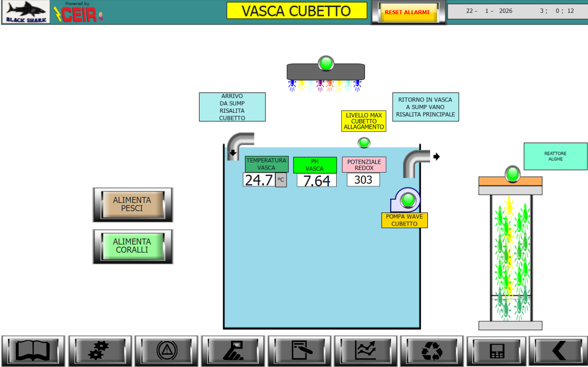This screenshot has height=367, width=588.
Task: Click the PH VASCA value 7.64
Action: coord(316,181)
